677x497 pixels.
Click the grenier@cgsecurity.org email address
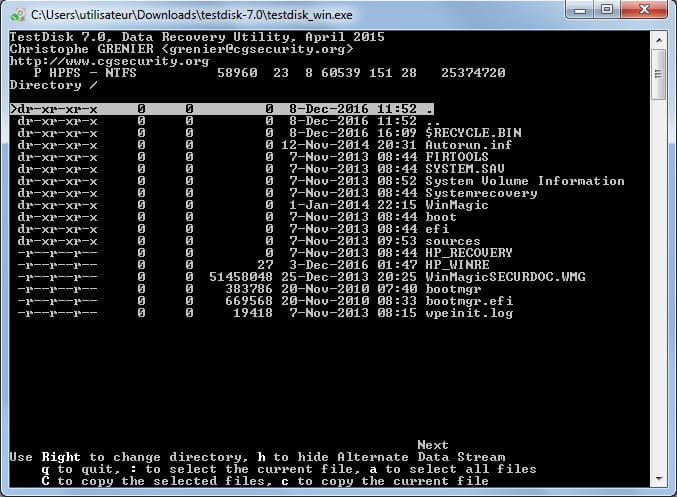(x=257, y=49)
